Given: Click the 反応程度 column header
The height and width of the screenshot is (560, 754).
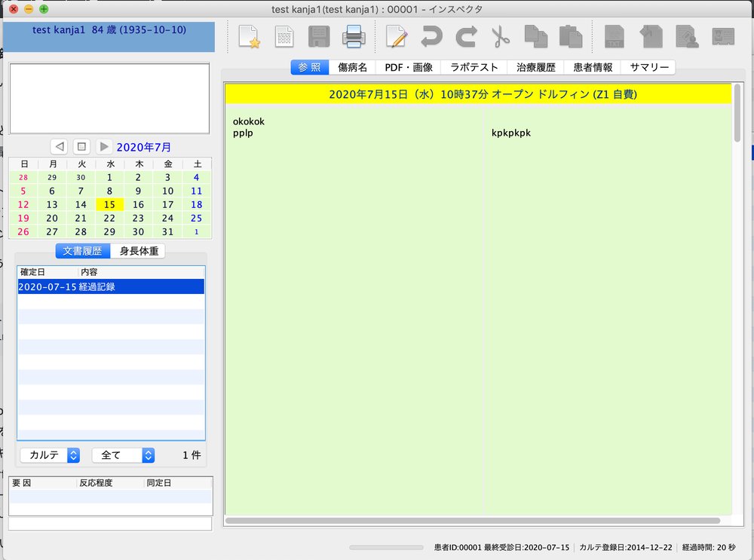Looking at the screenshot, I should point(110,483).
